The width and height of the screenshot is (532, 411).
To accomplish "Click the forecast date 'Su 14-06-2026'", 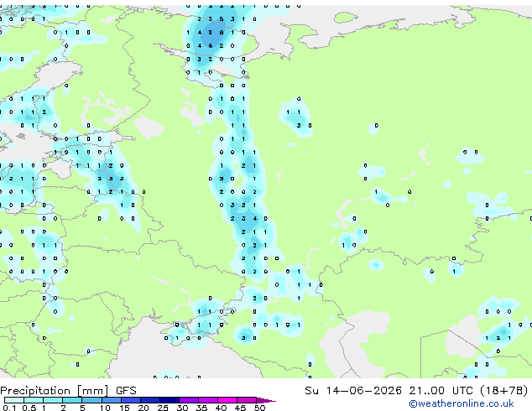I will 353,391.
